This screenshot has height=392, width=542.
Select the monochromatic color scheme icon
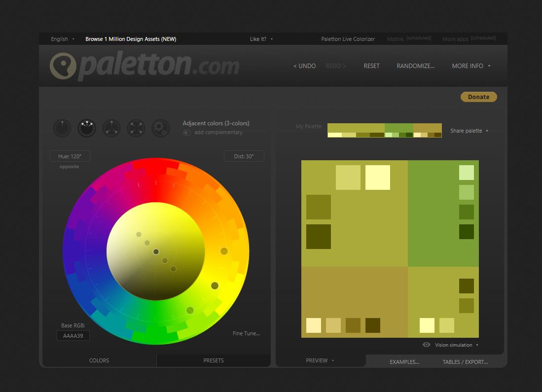click(x=62, y=128)
